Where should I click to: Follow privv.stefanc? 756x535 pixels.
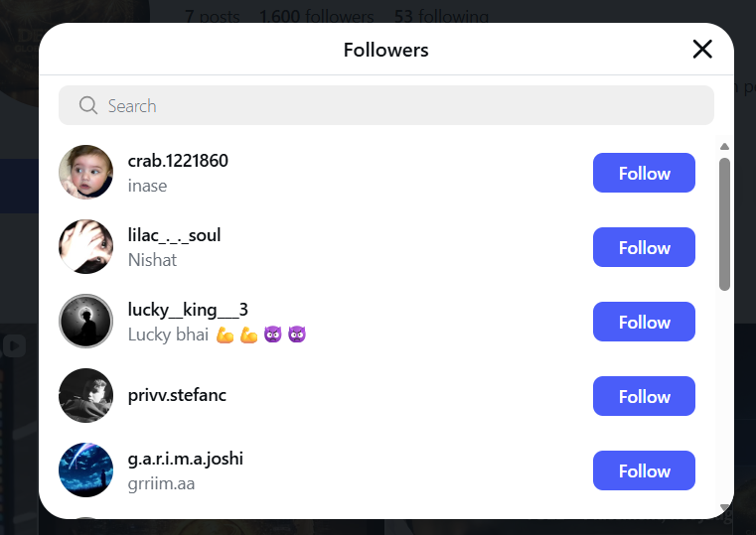click(x=644, y=396)
